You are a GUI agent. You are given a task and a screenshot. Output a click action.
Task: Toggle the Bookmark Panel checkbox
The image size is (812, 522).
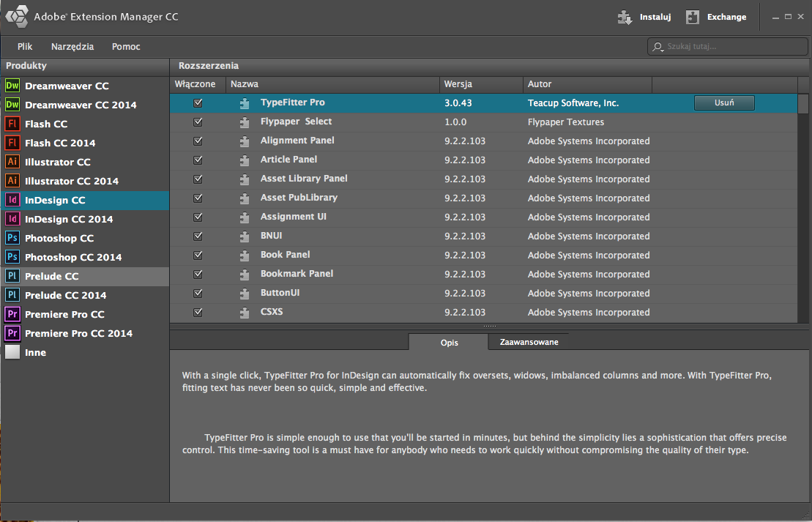[198, 275]
